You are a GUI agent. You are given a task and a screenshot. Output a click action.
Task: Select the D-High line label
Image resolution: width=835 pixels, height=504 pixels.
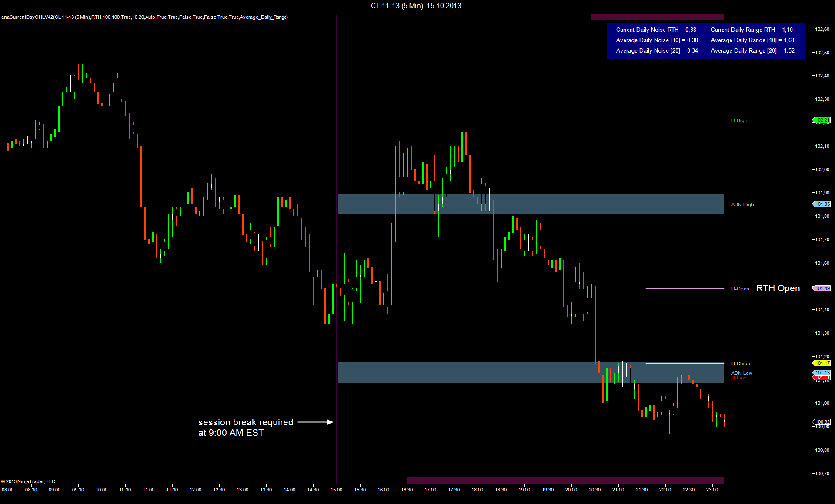(739, 120)
